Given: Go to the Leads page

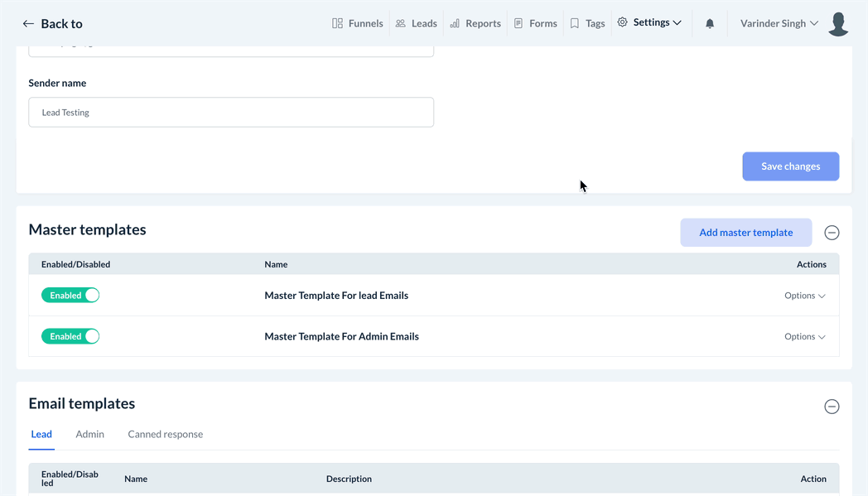Looking at the screenshot, I should (x=417, y=23).
